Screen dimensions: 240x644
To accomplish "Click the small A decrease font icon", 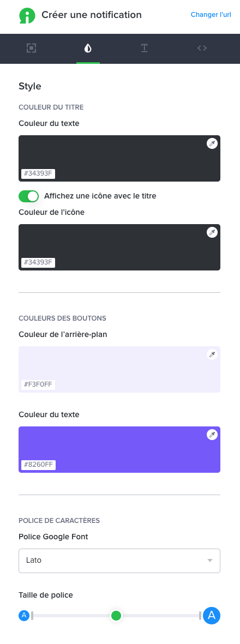I will 24,615.
